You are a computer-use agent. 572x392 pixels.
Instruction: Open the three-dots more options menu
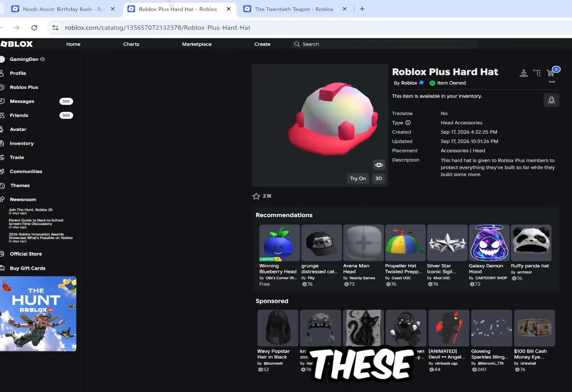(x=552, y=82)
